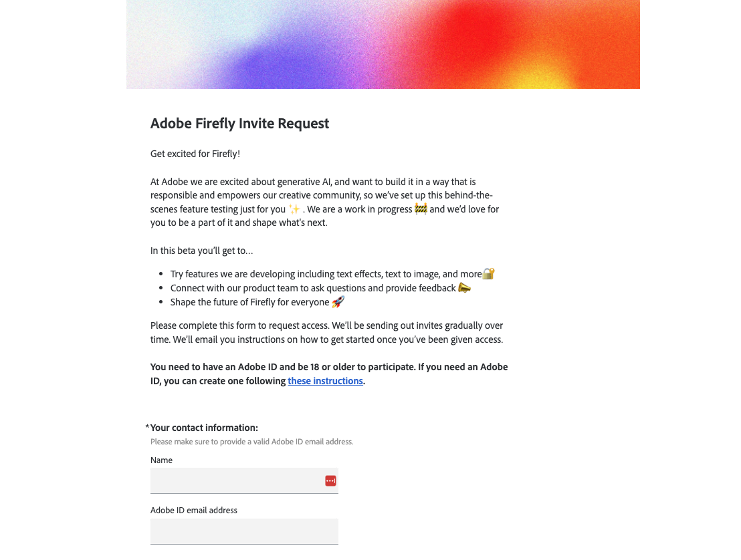Click the bold Adobe ID age requirement paragraph
741x560 pixels.
pos(328,374)
